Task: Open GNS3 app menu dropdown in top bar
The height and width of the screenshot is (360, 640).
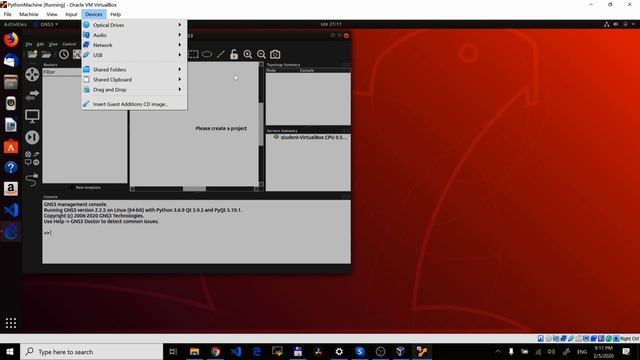Action: click(x=46, y=24)
